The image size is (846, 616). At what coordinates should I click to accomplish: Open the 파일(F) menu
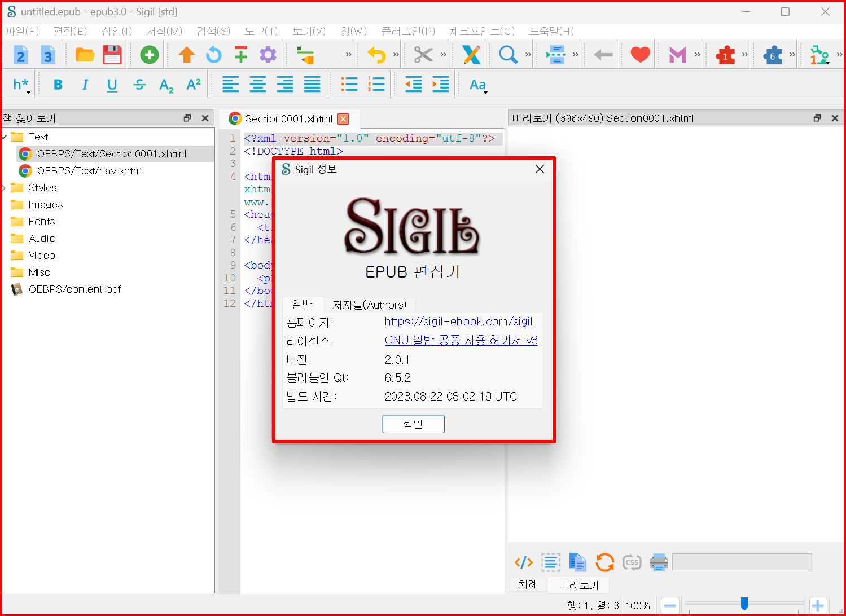click(x=23, y=31)
